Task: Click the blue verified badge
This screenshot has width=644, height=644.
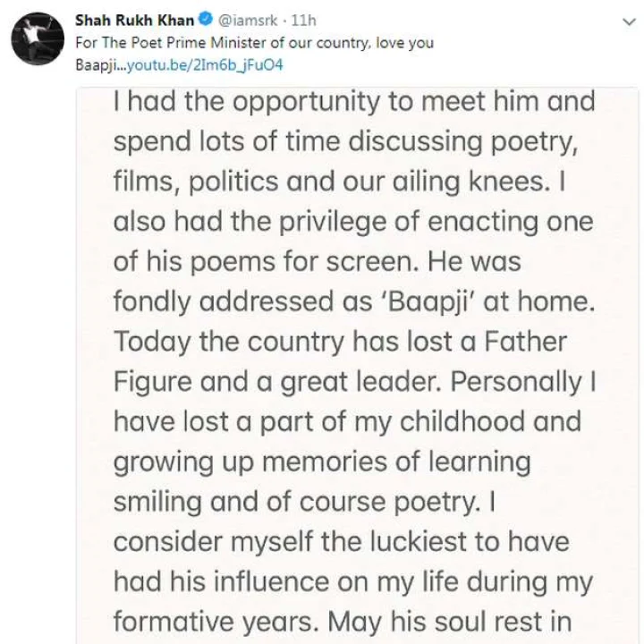Action: pyautogui.click(x=206, y=20)
